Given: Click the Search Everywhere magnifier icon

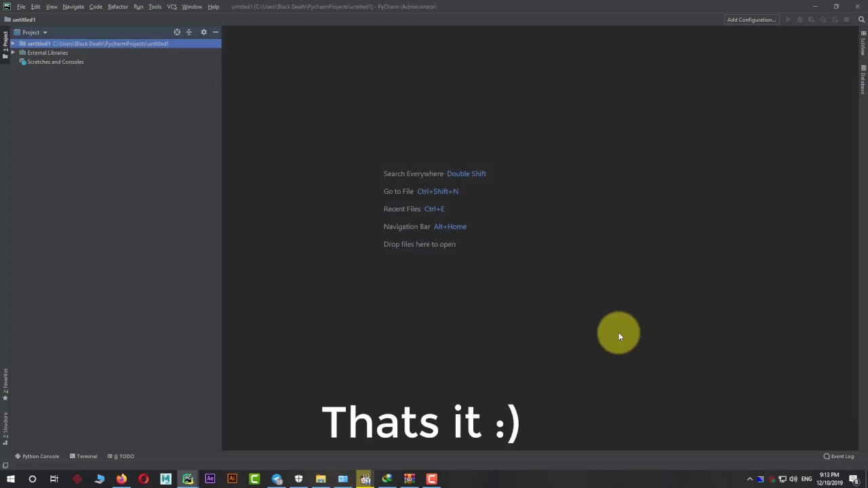Looking at the screenshot, I should pyautogui.click(x=861, y=20).
